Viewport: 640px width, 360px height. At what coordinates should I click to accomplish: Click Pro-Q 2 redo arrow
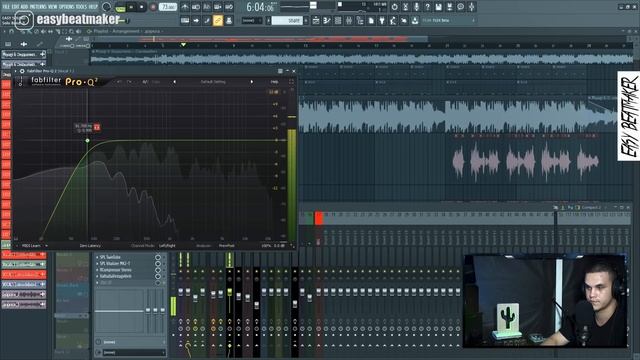pos(129,82)
